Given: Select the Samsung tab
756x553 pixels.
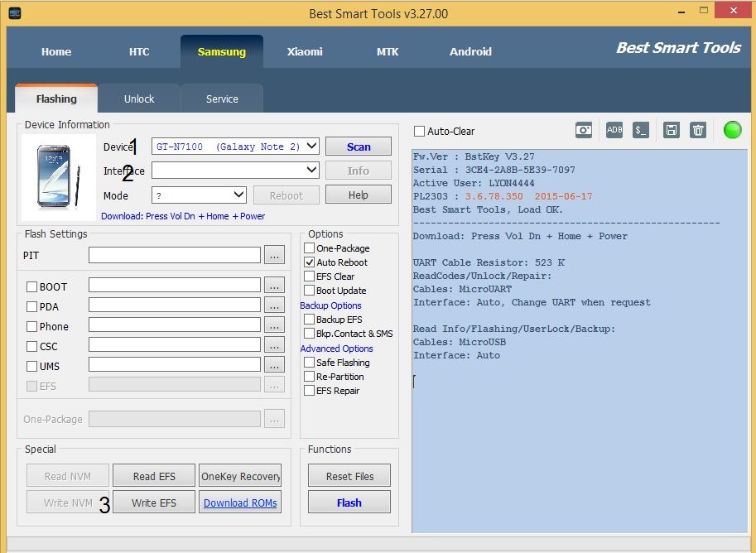Looking at the screenshot, I should [x=222, y=51].
